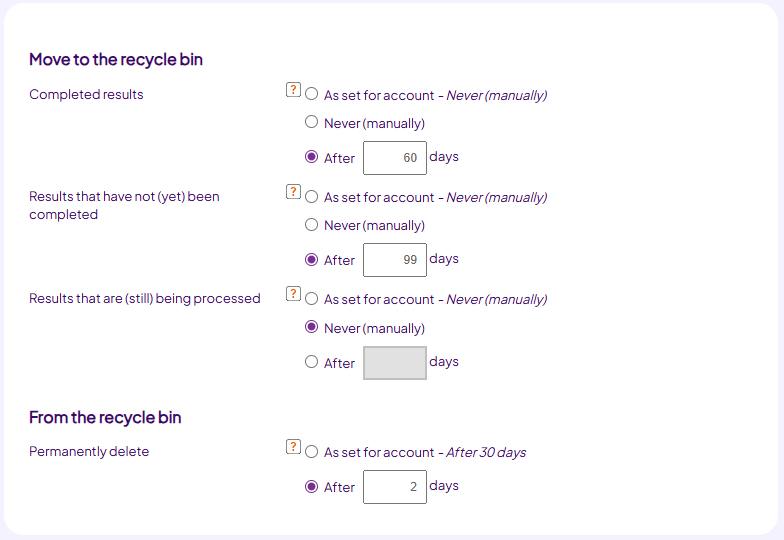The height and width of the screenshot is (540, 784).
Task: Open help icon for Results not yet completed
Action: 293,192
